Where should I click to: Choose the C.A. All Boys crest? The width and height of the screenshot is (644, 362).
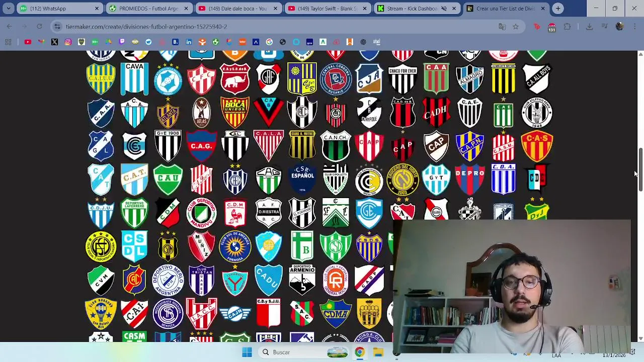coord(537,78)
